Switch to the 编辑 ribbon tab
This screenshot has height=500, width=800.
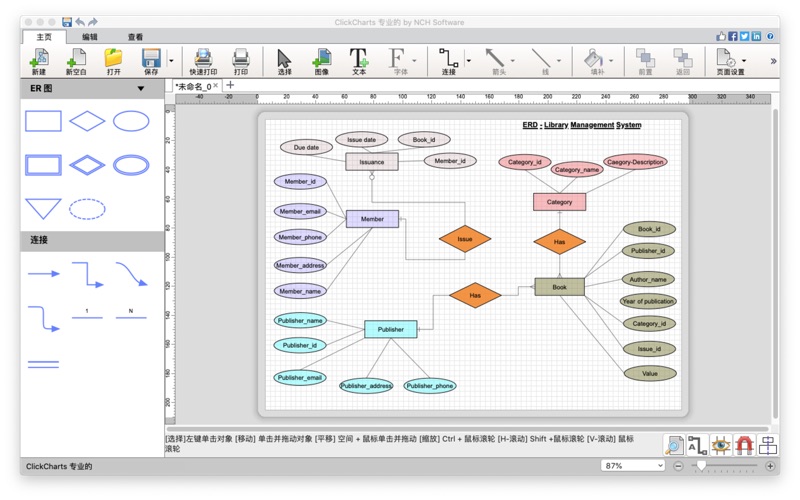[89, 37]
